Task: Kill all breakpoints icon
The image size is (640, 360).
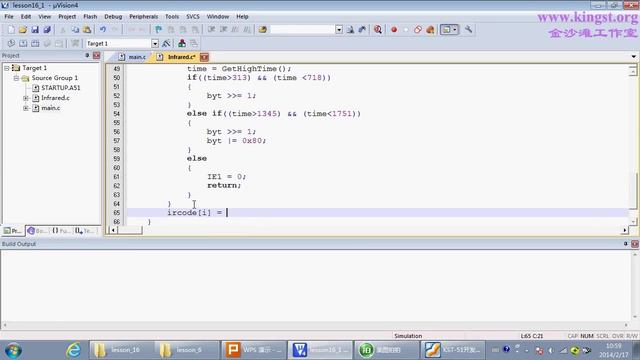Action: (430, 30)
